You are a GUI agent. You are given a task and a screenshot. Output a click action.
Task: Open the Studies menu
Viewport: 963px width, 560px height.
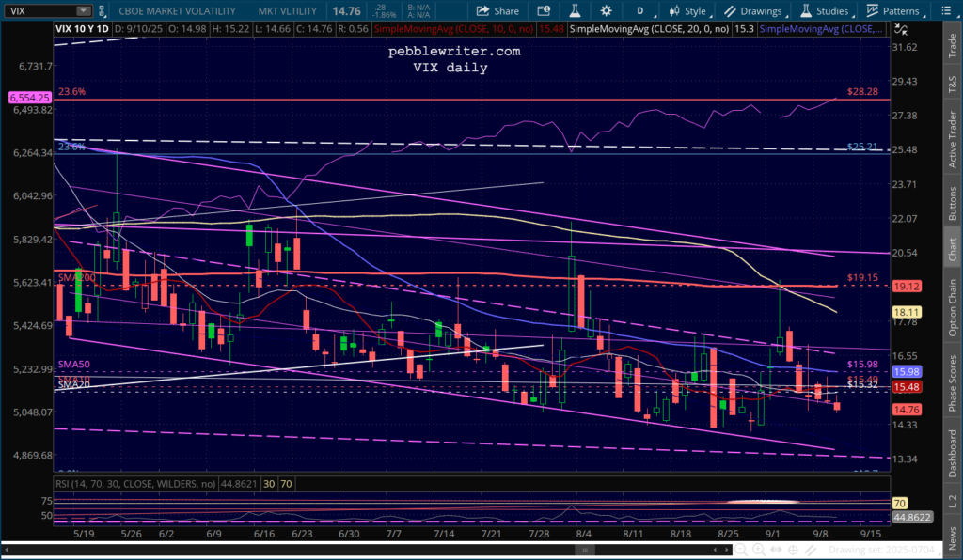tap(825, 11)
